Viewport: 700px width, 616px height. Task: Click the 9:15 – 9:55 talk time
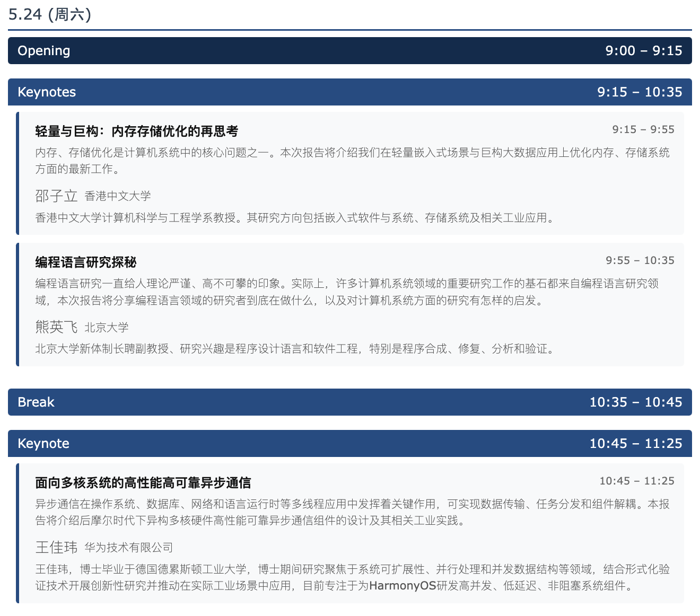(643, 130)
